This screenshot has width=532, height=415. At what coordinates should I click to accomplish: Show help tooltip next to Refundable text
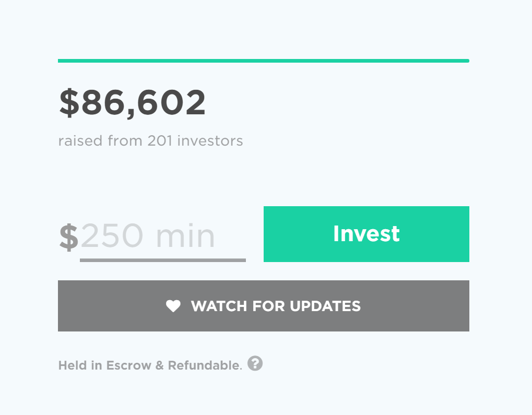(x=255, y=363)
